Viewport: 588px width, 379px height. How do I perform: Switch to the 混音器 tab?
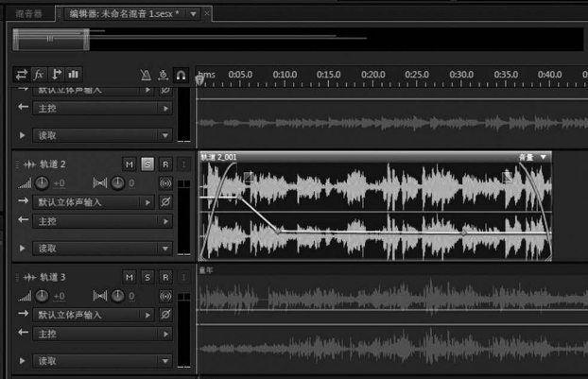coord(27,14)
